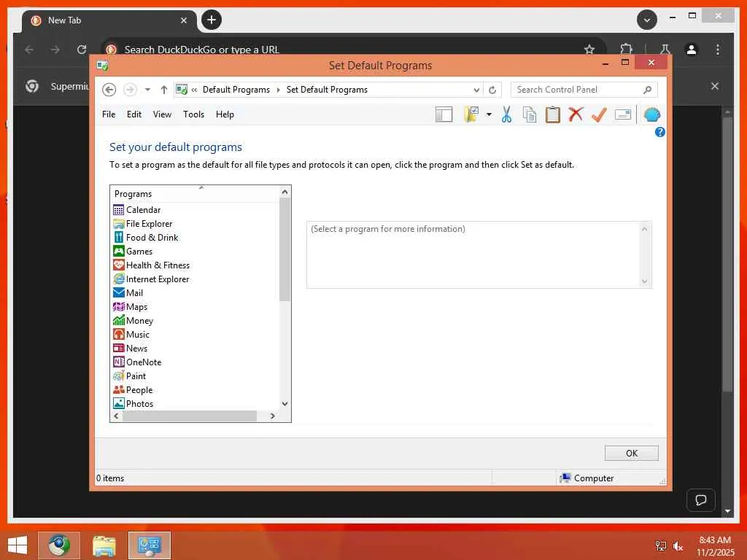Open recent locations dropdown arrow
747x560 pixels.
coord(147,90)
